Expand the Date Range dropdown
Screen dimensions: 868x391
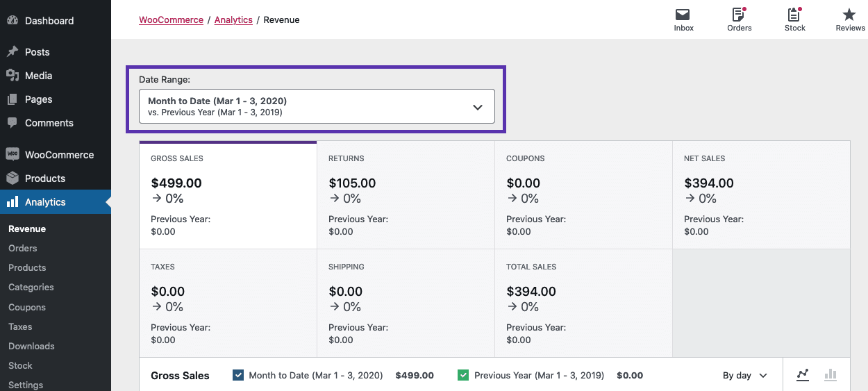point(317,106)
